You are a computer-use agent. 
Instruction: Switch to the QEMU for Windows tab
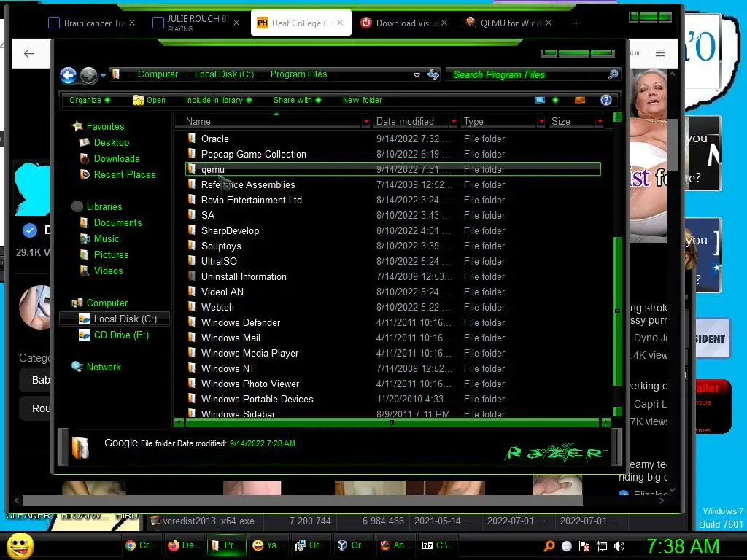pos(508,23)
